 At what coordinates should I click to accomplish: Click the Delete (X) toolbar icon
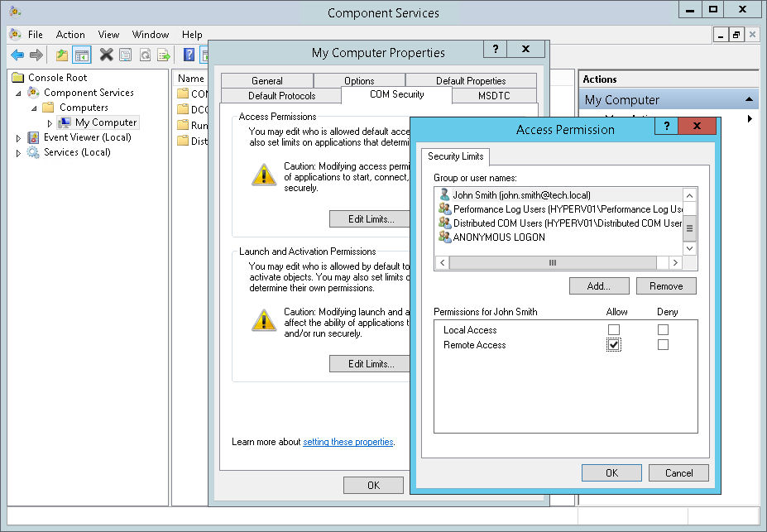pos(107,55)
